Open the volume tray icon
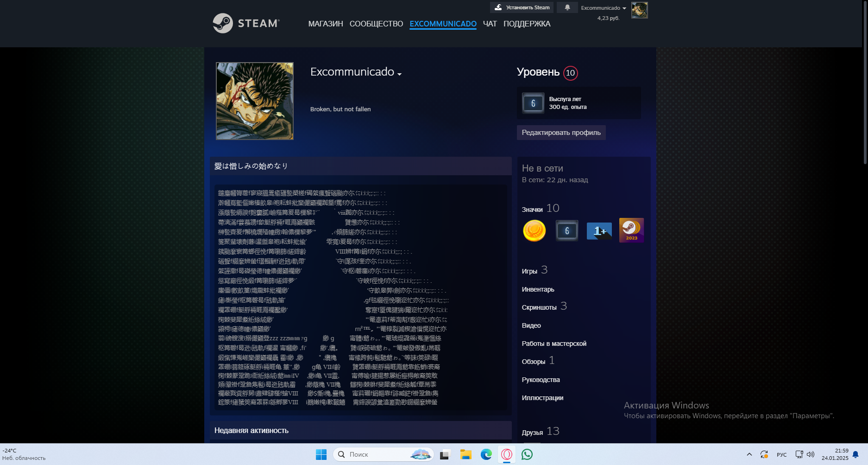 pyautogui.click(x=811, y=454)
